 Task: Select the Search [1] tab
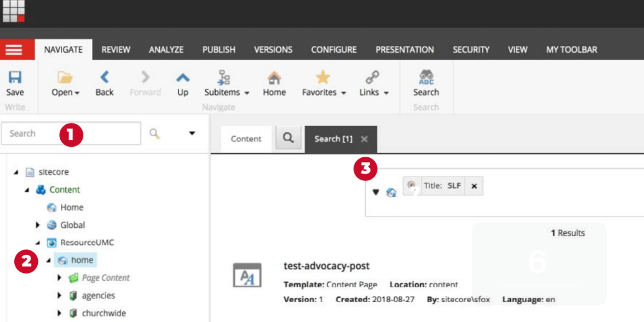point(333,139)
